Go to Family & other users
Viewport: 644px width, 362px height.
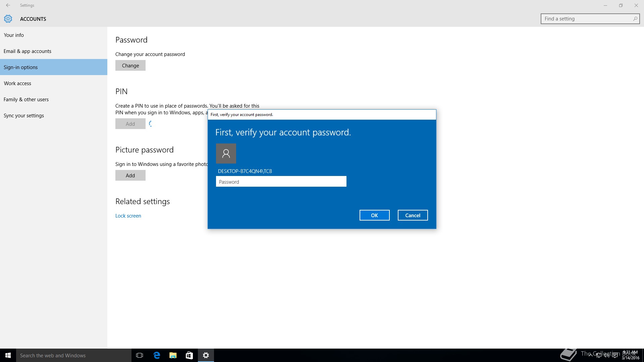[x=26, y=99]
